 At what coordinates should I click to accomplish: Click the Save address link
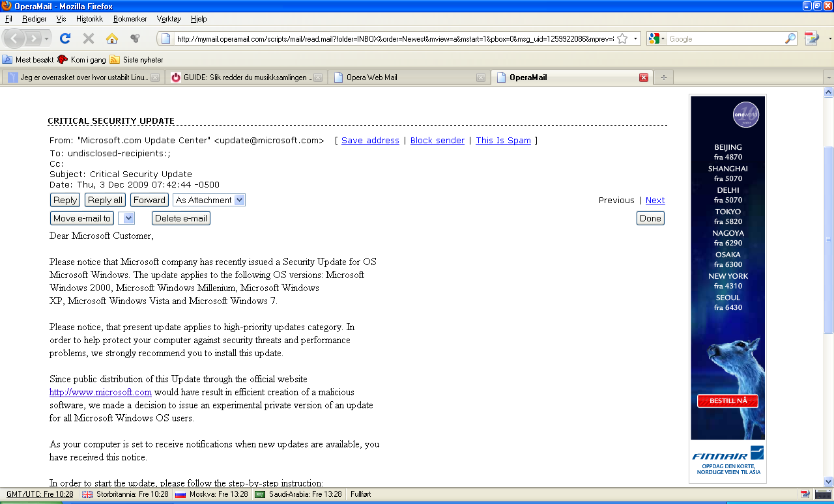click(x=370, y=140)
